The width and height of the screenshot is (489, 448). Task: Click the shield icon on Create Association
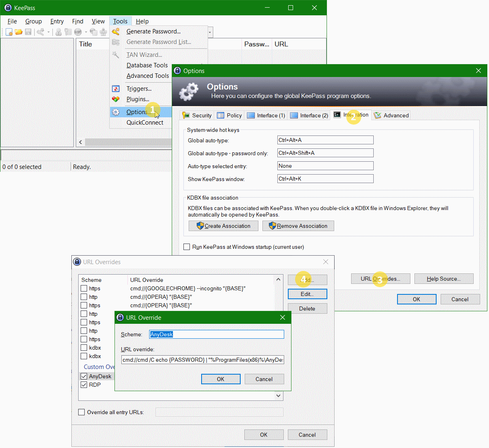200,226
